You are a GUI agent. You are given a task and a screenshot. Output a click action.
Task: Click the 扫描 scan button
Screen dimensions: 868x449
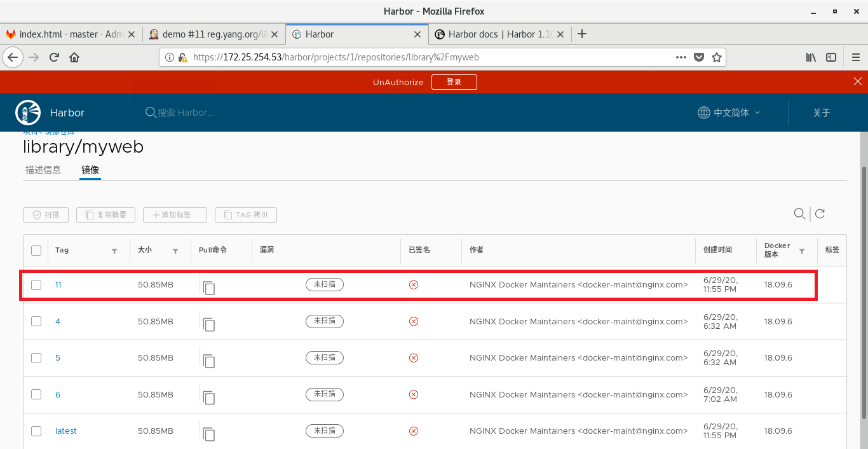pyautogui.click(x=46, y=215)
